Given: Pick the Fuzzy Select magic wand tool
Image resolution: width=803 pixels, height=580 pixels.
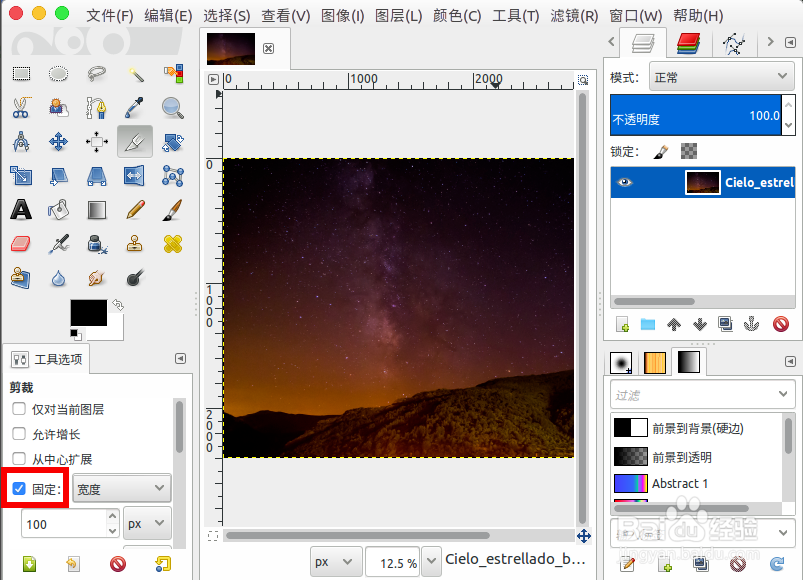Looking at the screenshot, I should [135, 74].
